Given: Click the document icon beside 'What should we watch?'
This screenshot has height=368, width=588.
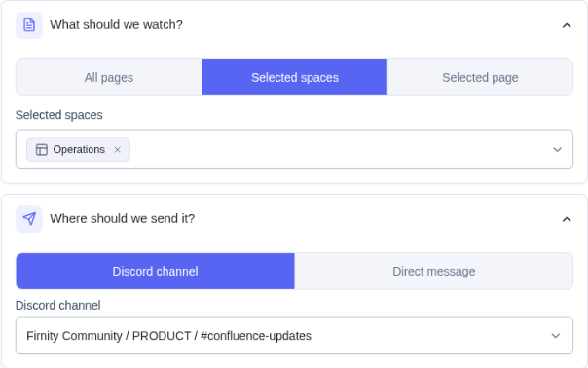Looking at the screenshot, I should point(29,25).
